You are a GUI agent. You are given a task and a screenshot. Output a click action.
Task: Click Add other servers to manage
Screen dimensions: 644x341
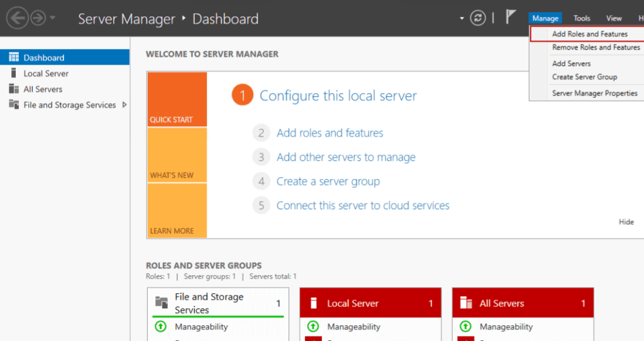pos(346,157)
